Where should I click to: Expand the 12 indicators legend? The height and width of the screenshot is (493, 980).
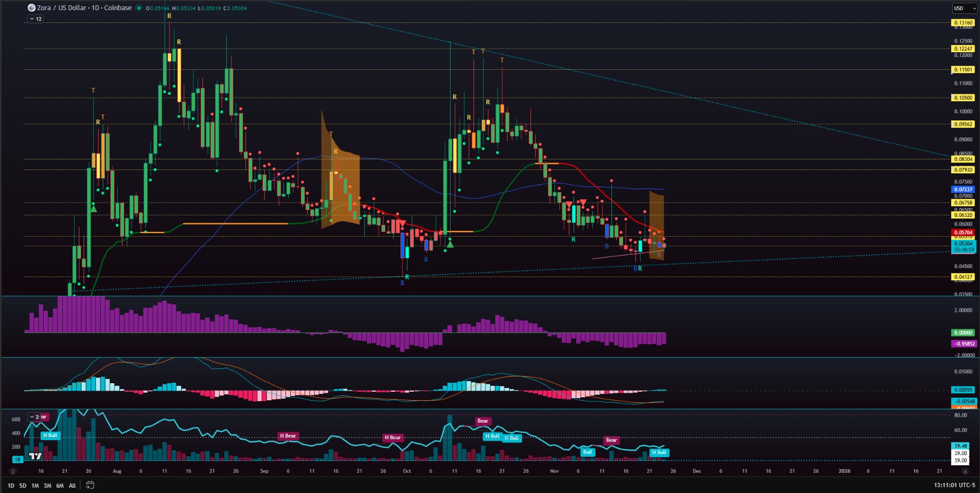click(36, 19)
